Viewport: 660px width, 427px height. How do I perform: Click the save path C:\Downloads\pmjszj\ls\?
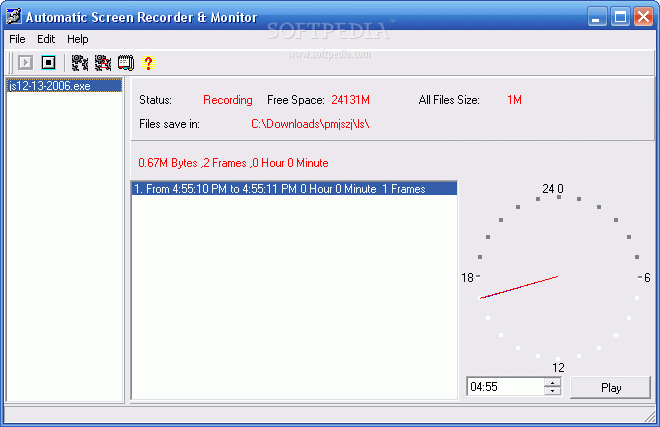(x=310, y=124)
